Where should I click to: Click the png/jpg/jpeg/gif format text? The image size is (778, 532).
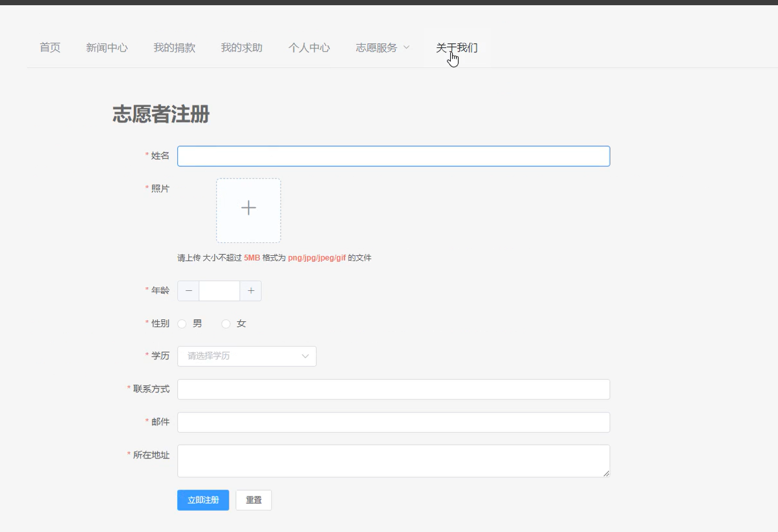pyautogui.click(x=317, y=258)
